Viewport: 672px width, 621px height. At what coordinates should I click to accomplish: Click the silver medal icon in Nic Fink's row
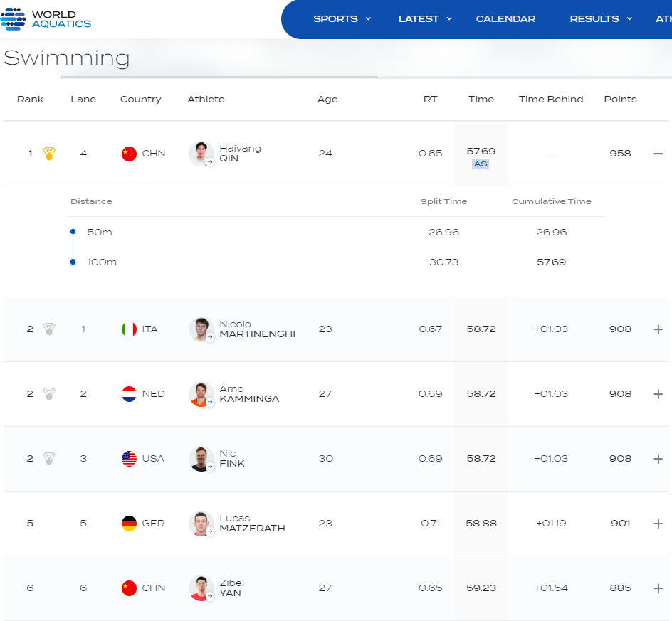click(x=49, y=458)
